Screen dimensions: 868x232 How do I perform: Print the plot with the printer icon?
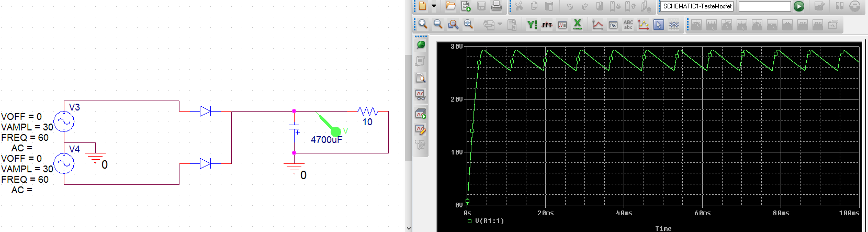coord(497,6)
